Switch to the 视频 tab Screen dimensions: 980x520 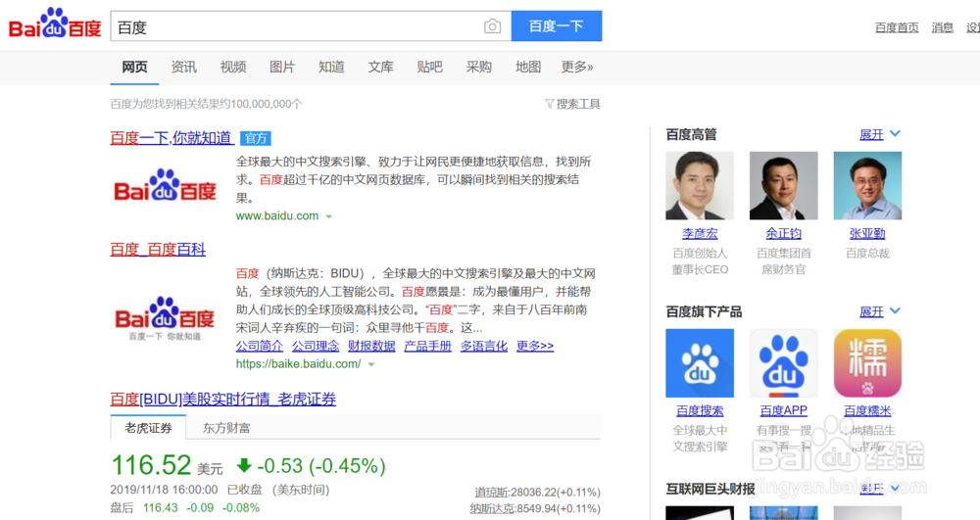[x=233, y=67]
